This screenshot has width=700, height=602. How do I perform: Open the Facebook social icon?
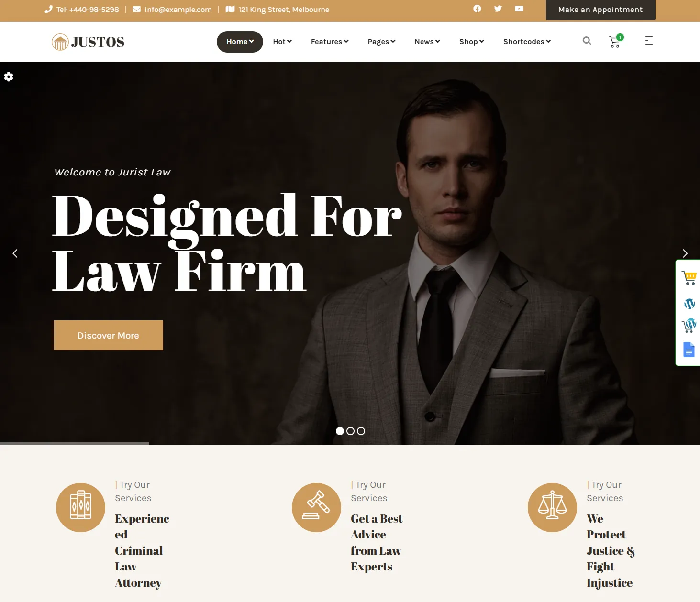click(477, 9)
